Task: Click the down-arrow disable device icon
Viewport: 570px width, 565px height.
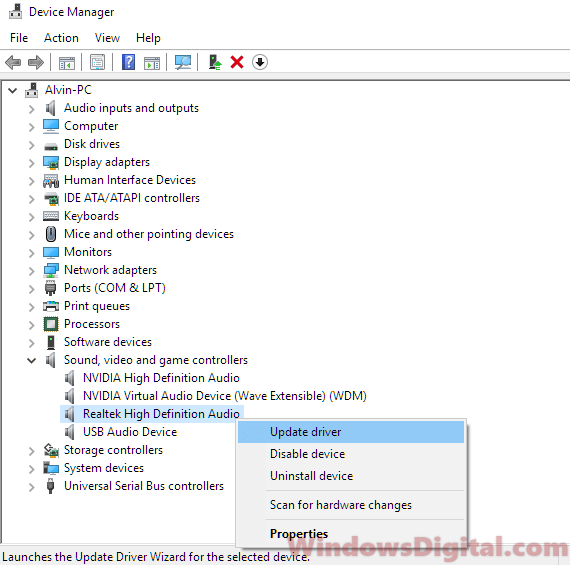Action: click(260, 62)
